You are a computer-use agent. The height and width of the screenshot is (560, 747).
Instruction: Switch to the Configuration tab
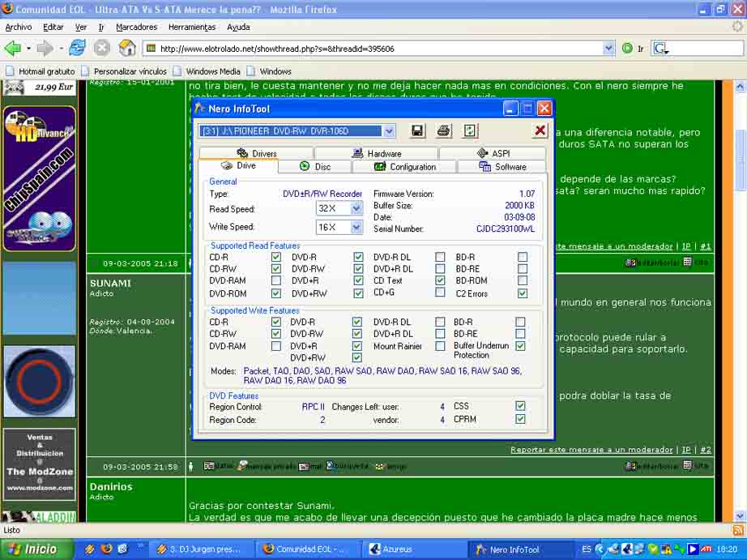coord(404,167)
